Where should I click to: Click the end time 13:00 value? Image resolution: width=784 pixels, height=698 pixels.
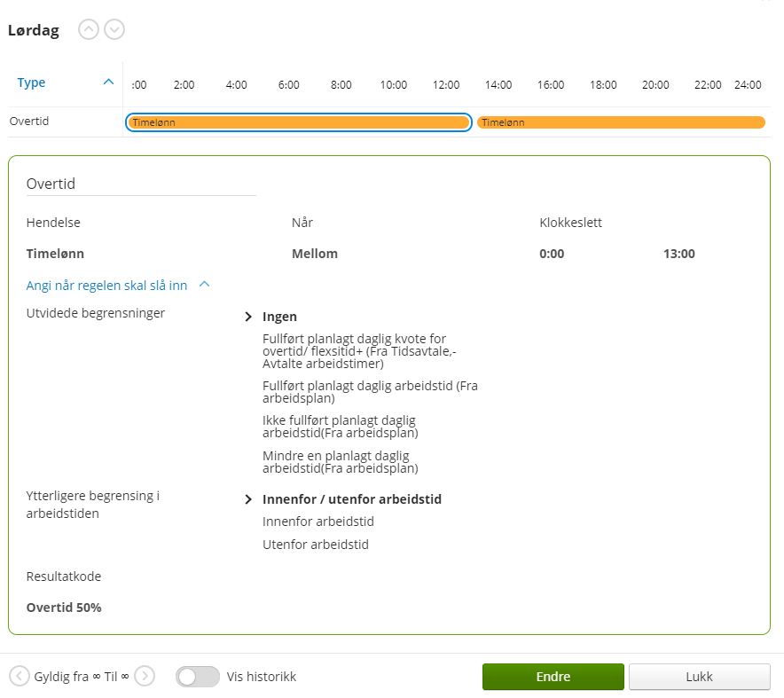679,254
